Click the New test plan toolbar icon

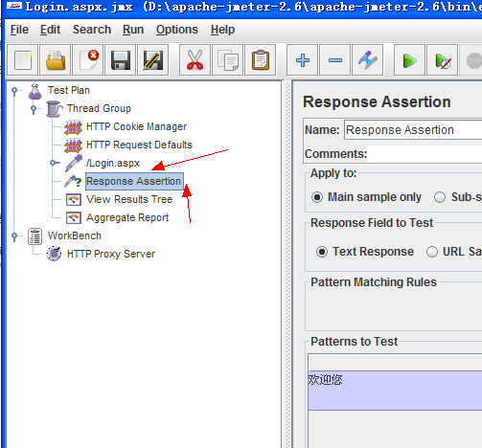click(23, 60)
